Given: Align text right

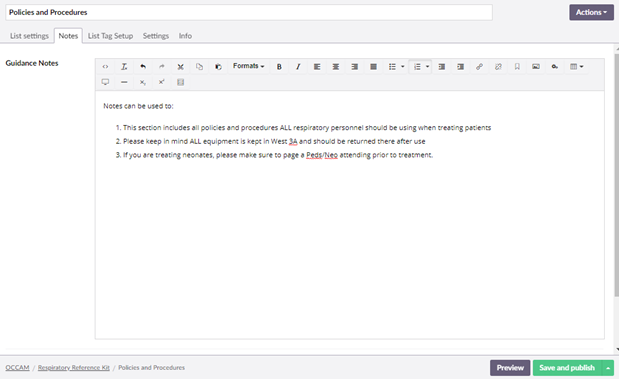Looking at the screenshot, I should (355, 67).
